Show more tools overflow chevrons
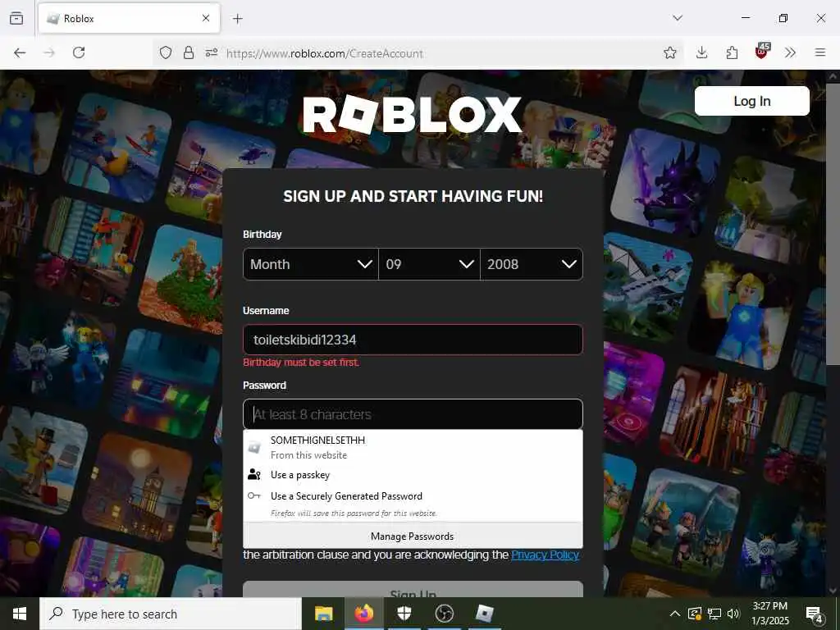This screenshot has height=630, width=840. (790, 52)
